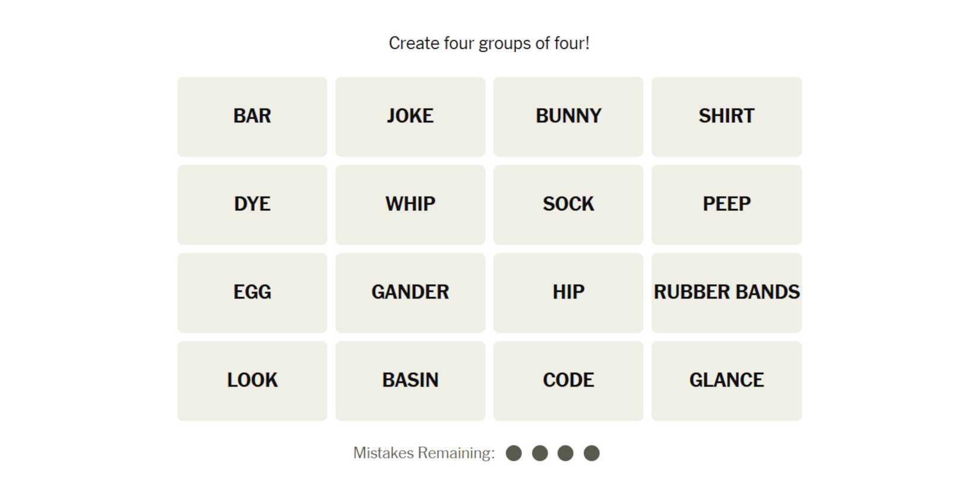Select the RUBBER BANDS tile
This screenshot has height=490, width=980.
[x=726, y=292]
